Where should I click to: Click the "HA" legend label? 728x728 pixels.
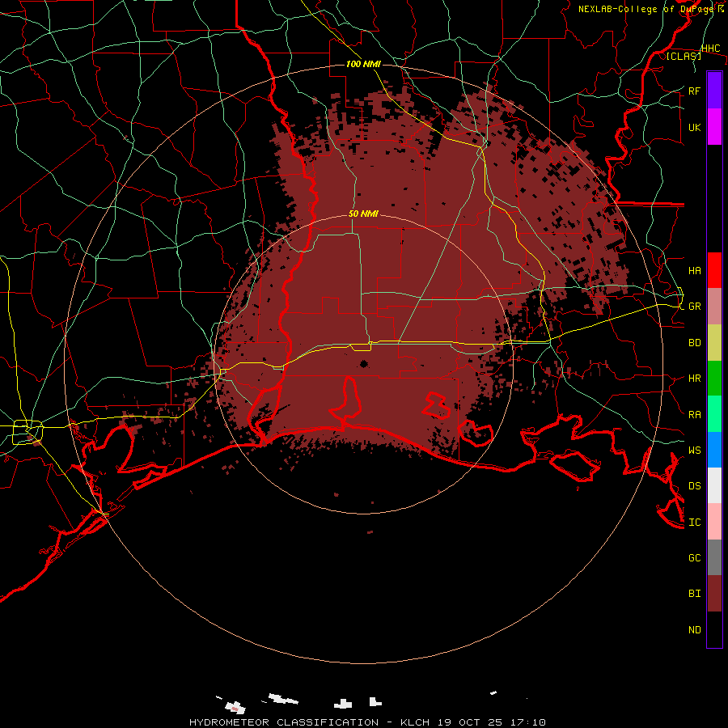click(x=694, y=270)
